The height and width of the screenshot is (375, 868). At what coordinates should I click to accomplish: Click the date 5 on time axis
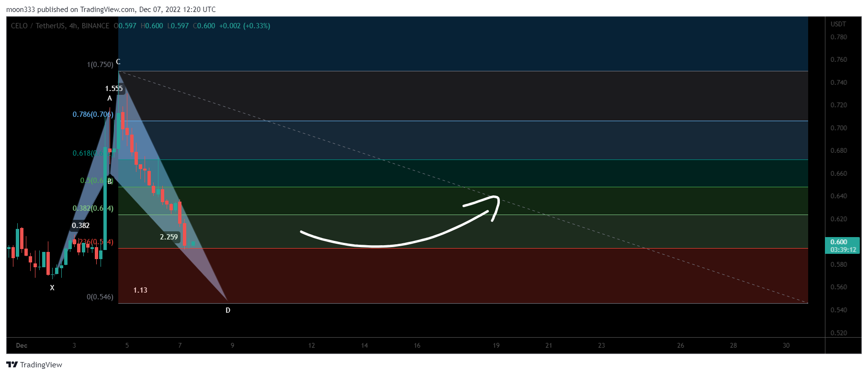coord(127,345)
